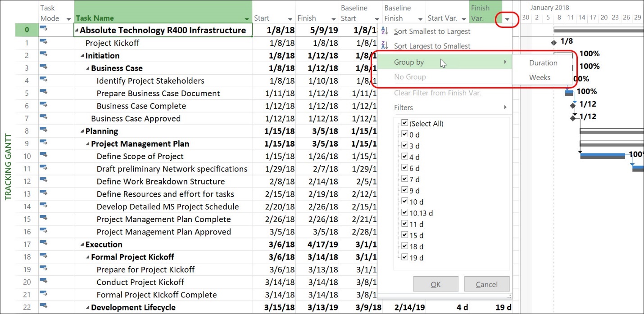Collapse the Development Lifecycle summary task
The height and width of the screenshot is (314, 644).
pos(88,308)
